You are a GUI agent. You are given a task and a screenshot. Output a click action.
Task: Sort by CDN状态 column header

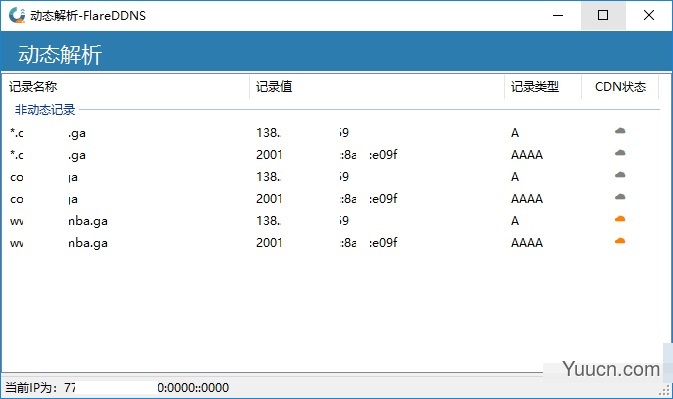620,87
